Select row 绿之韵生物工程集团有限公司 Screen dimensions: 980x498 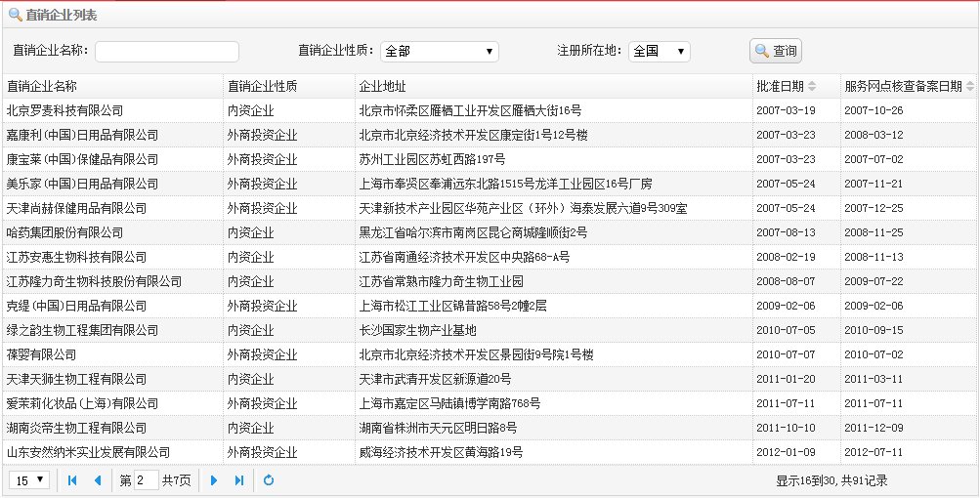click(489, 330)
